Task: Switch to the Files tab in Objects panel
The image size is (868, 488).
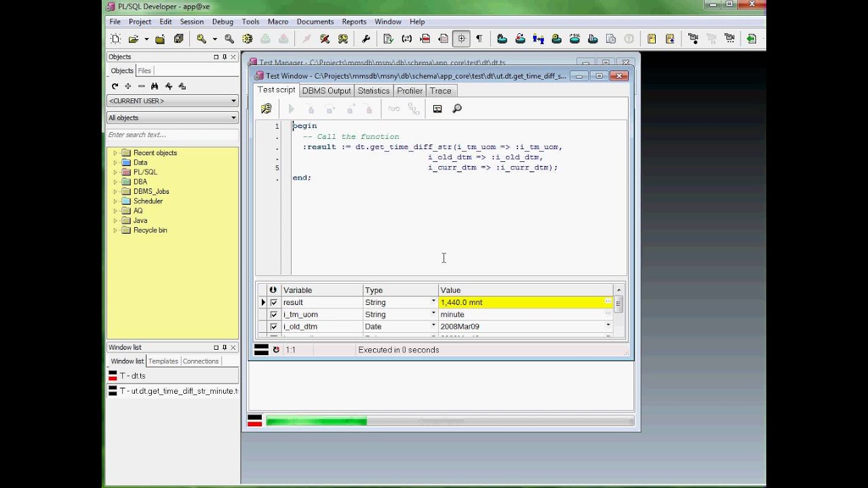Action: 144,70
